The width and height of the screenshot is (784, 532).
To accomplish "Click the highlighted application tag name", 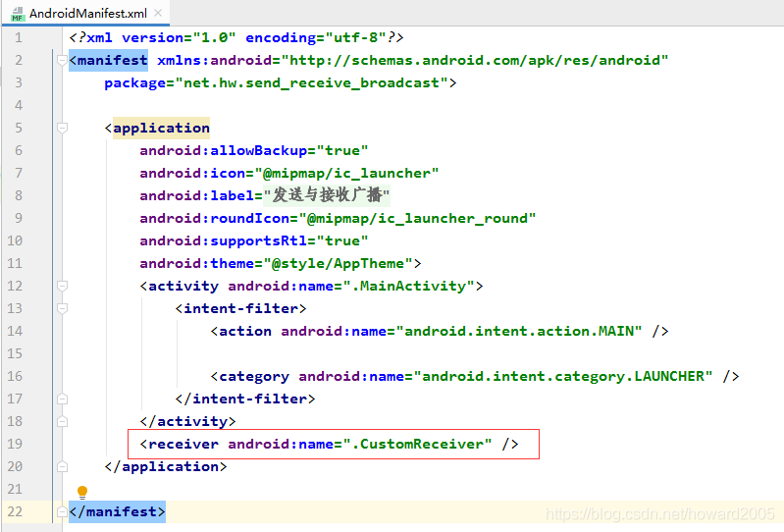I will click(x=161, y=128).
